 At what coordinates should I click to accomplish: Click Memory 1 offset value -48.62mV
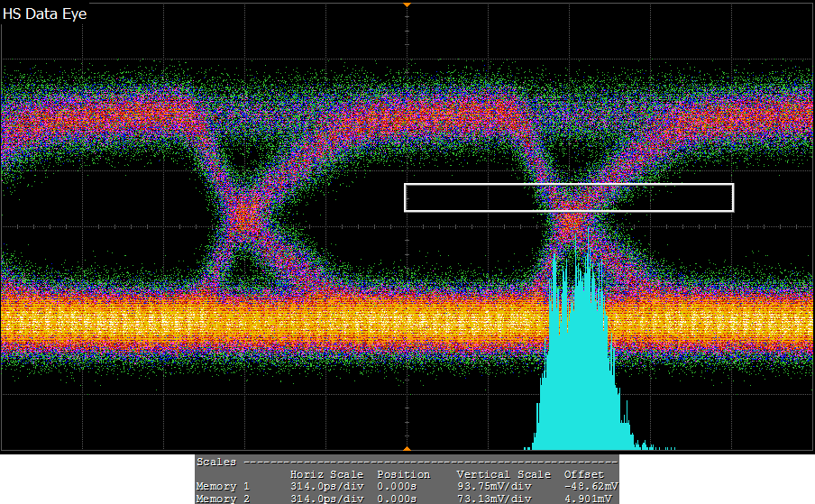click(589, 486)
